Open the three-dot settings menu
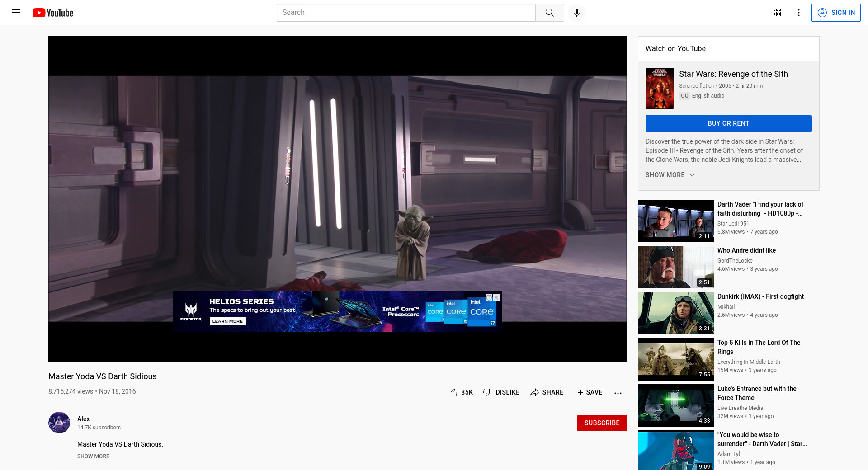This screenshot has height=470, width=868. [x=799, y=13]
